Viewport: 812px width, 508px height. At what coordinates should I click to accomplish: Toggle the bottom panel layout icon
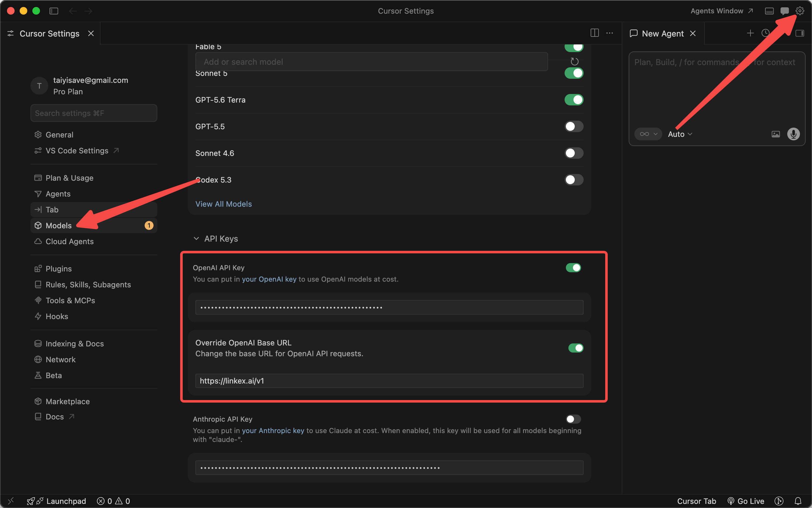769,11
